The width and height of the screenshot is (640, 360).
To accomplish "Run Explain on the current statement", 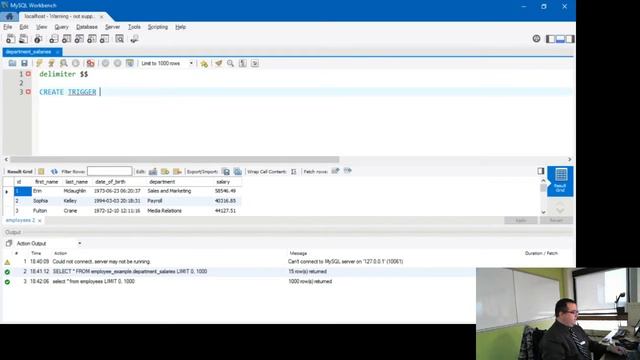I will pyautogui.click(x=64, y=63).
